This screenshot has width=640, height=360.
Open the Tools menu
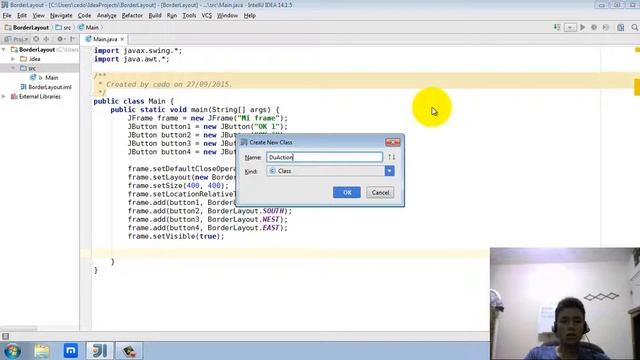pos(189,16)
